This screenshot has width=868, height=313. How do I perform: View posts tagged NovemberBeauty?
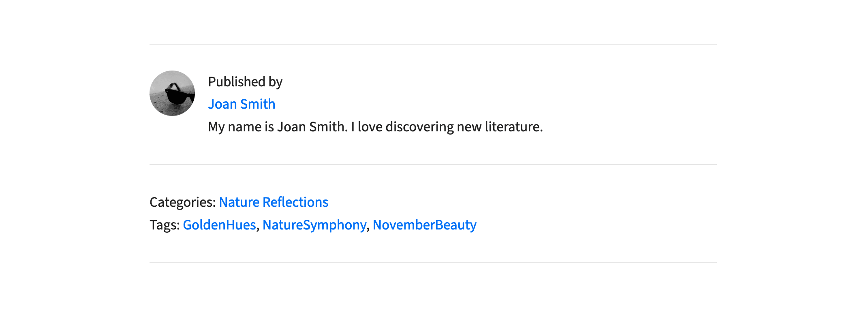[425, 225]
